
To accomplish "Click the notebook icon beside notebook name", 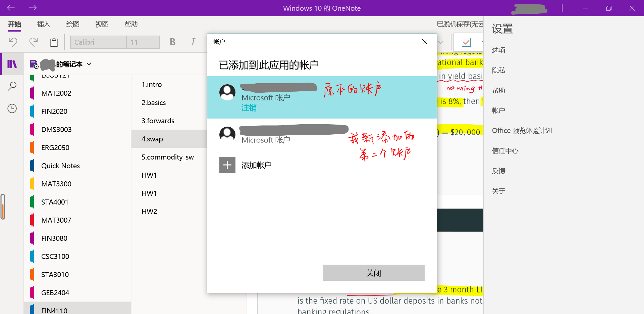I will pyautogui.click(x=34, y=64).
